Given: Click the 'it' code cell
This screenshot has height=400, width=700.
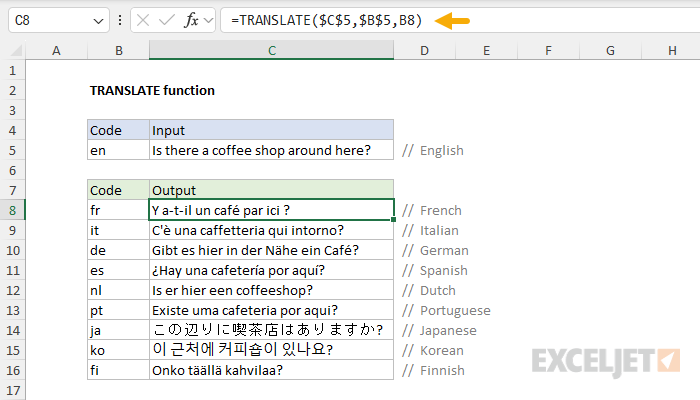Looking at the screenshot, I should click(x=119, y=230).
